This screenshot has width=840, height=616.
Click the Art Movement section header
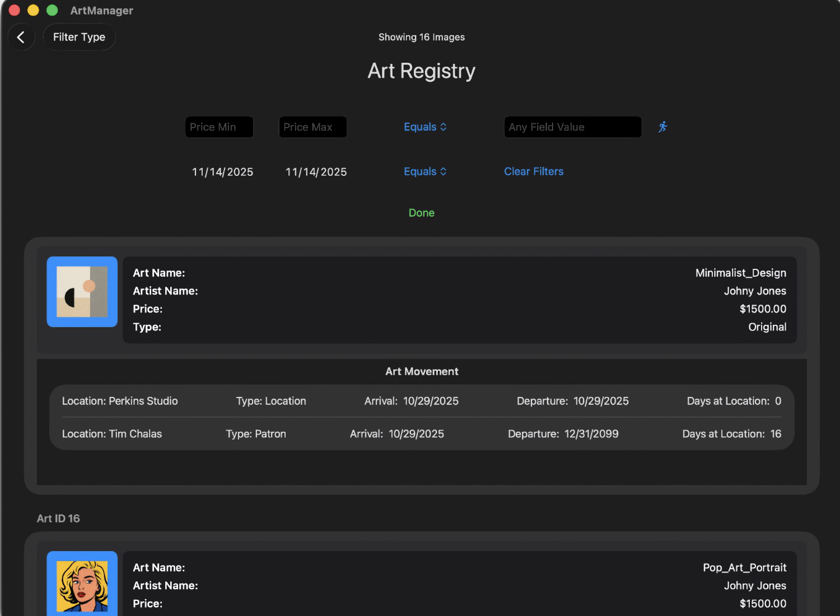pos(421,371)
